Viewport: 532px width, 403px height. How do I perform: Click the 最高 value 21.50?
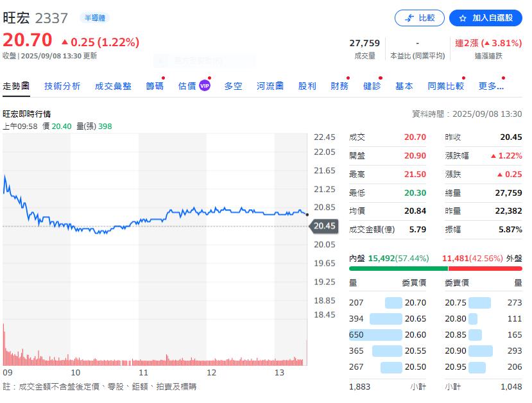(x=415, y=175)
